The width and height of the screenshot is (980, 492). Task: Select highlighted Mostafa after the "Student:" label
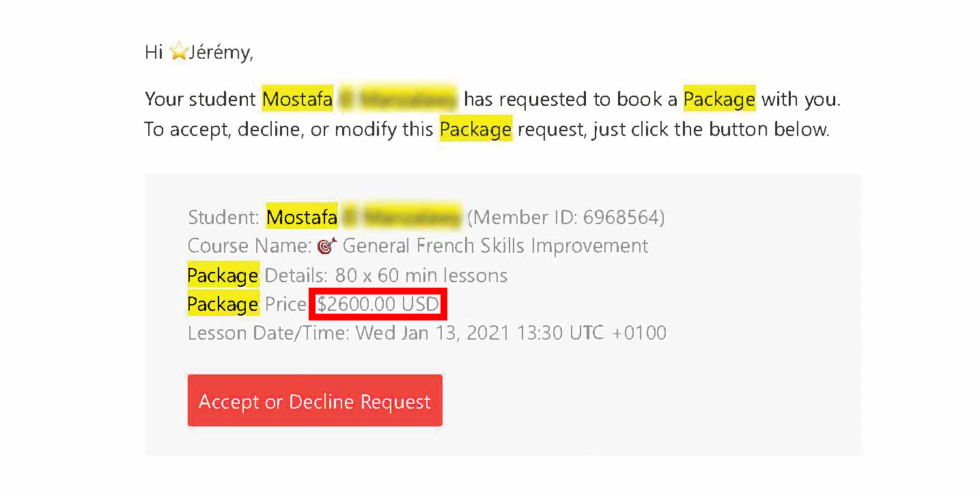302,217
